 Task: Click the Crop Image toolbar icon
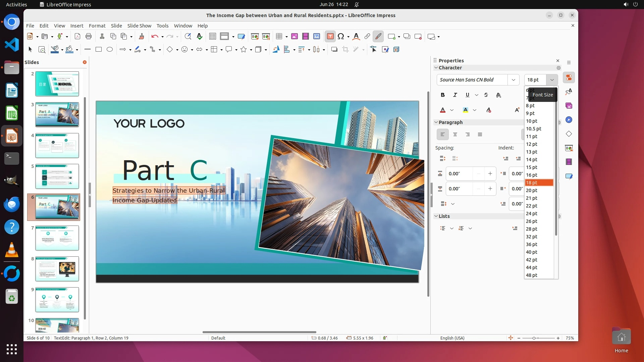[345, 50]
